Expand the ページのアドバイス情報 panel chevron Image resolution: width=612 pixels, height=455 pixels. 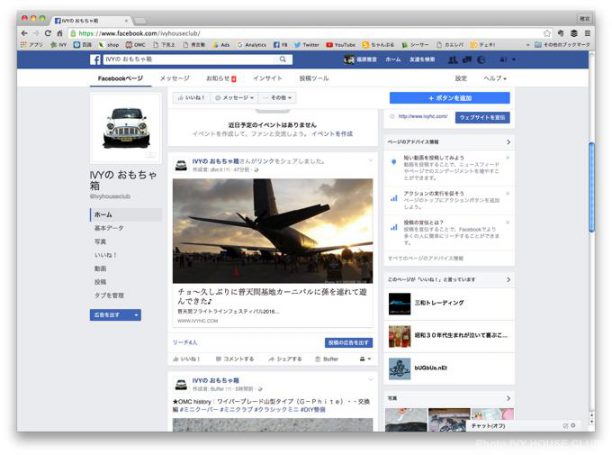508,142
